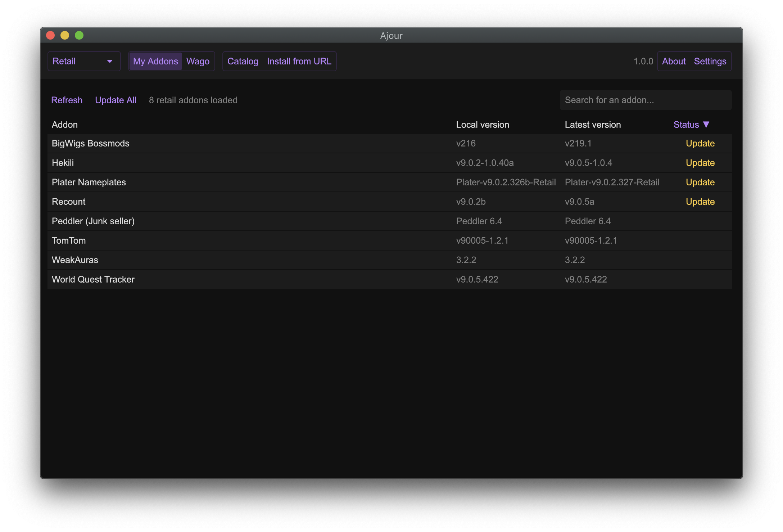Screen dimensions: 783x532
Task: Sort by Latest version column
Action: click(593, 125)
